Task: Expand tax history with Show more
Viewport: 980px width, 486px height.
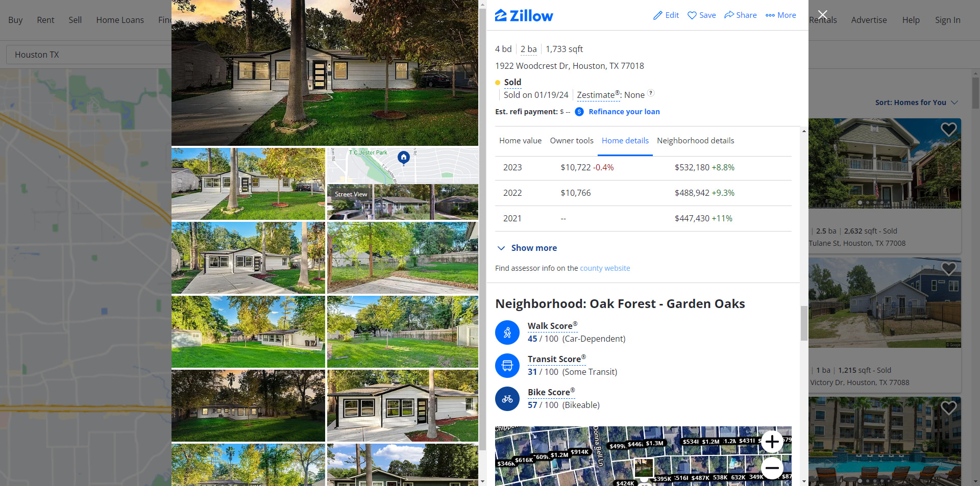Action: [x=527, y=248]
